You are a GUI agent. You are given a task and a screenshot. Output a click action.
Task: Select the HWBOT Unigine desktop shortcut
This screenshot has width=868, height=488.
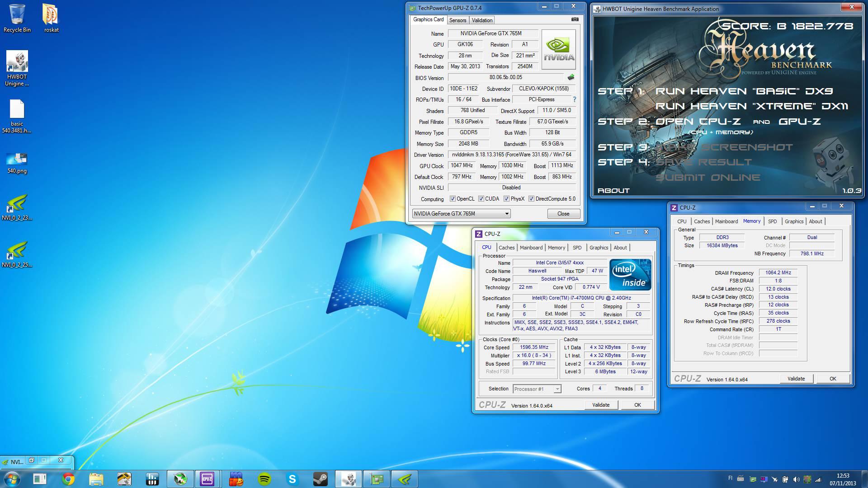click(x=17, y=68)
